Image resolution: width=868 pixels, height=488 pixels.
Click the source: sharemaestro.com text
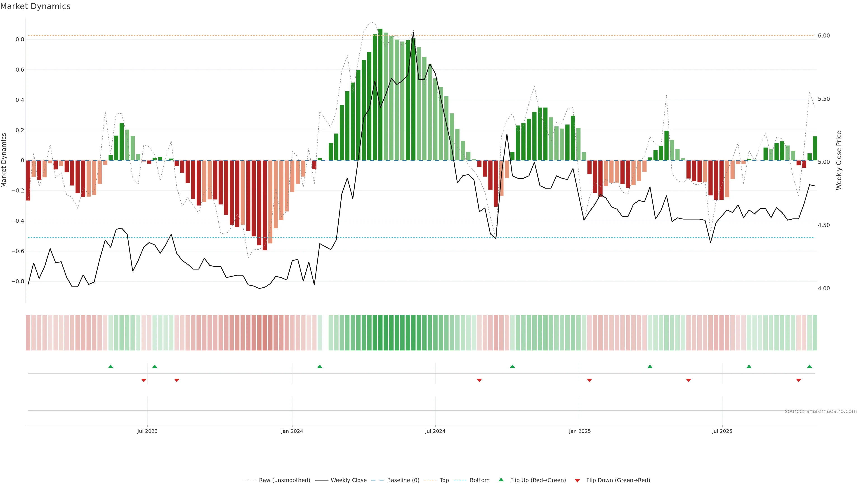tap(821, 411)
